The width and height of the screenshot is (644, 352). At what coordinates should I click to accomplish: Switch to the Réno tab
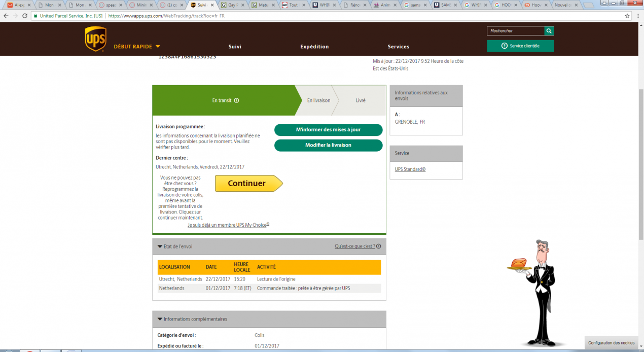[x=353, y=5]
